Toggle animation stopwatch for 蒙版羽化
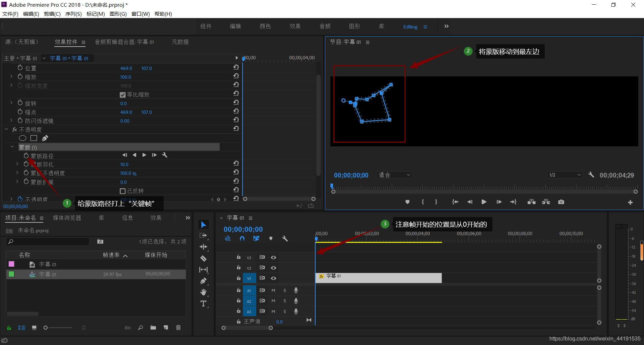This screenshot has width=644, height=345. [x=26, y=164]
